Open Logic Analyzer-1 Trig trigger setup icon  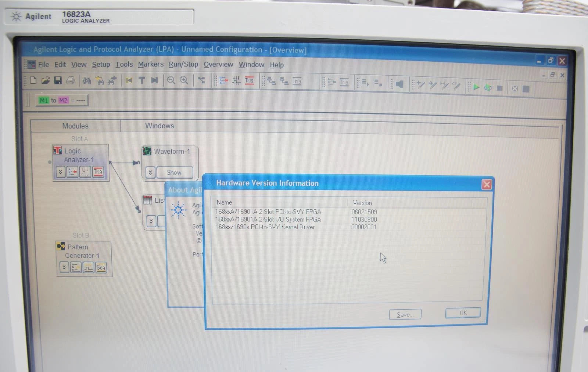pos(98,172)
